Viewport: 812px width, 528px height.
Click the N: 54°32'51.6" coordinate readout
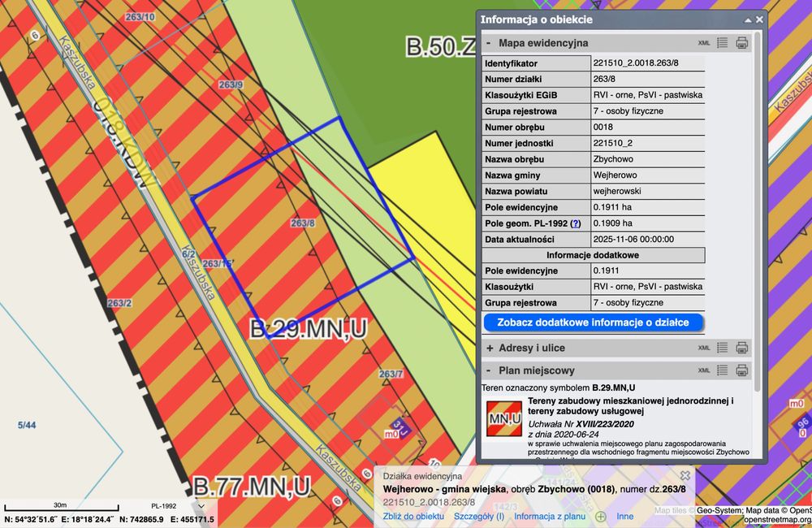pos(32,519)
